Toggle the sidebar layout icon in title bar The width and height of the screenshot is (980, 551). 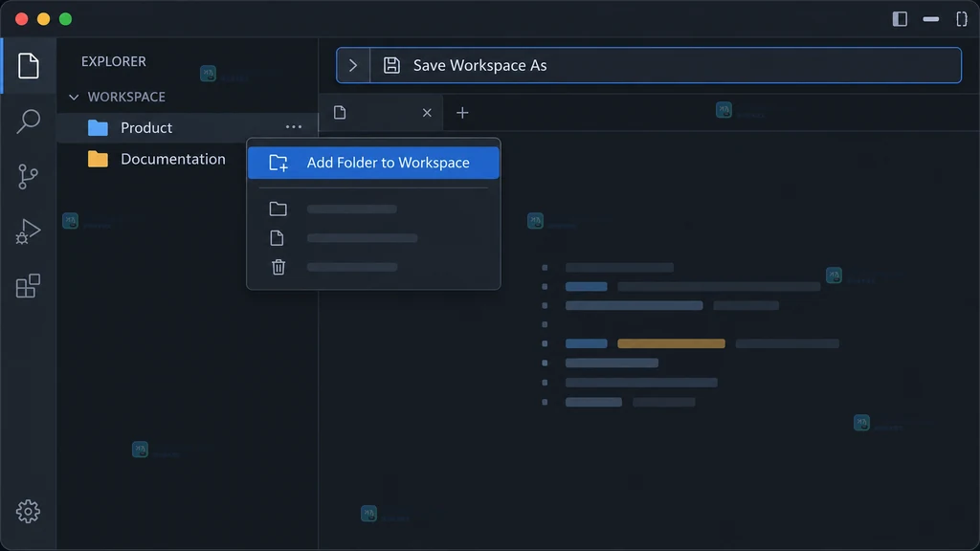(x=900, y=19)
